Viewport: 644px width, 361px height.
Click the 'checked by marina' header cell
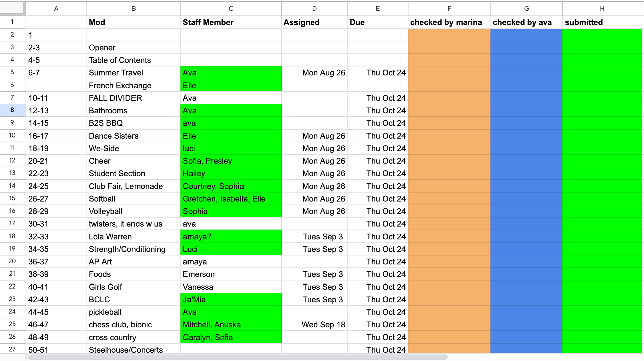[x=449, y=22]
